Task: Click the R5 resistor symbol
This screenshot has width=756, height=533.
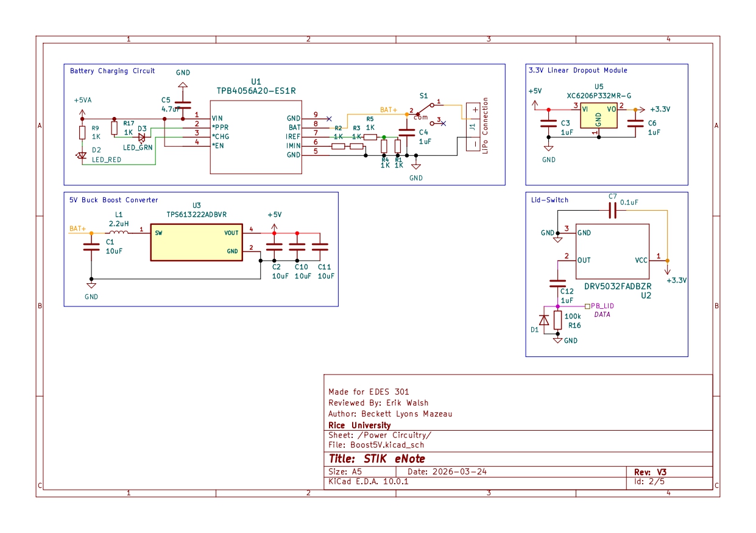Action: tap(370, 137)
